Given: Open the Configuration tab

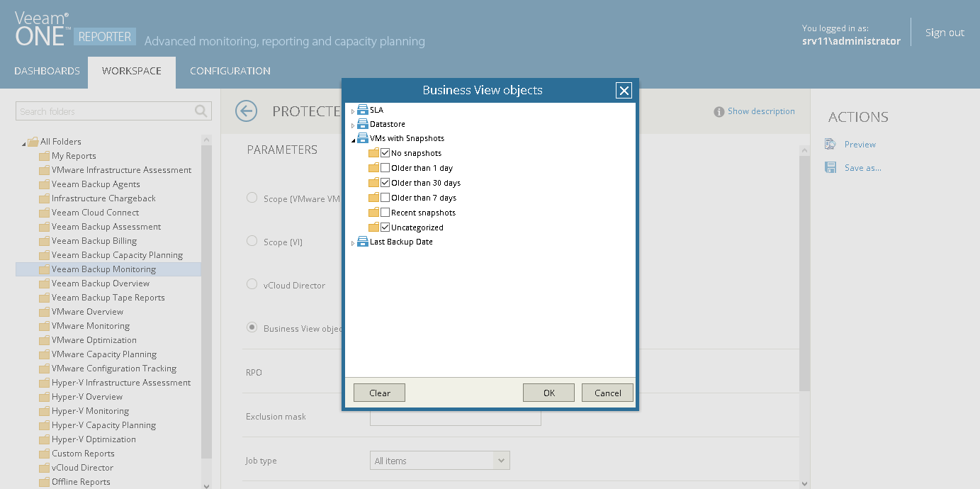Looking at the screenshot, I should click(230, 71).
